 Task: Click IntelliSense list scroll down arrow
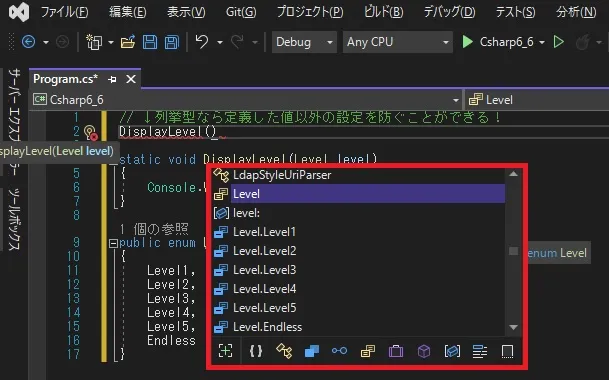click(513, 328)
